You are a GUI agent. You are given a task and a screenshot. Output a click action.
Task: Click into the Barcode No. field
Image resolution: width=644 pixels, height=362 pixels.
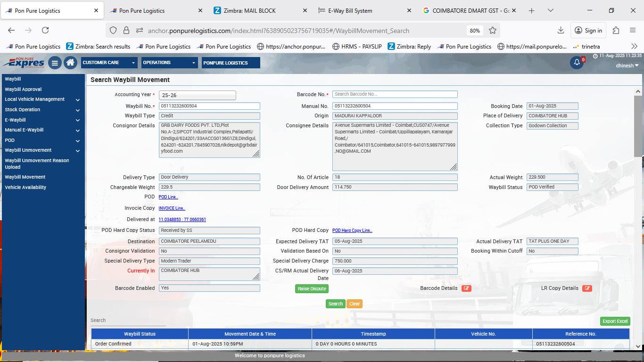click(x=395, y=94)
